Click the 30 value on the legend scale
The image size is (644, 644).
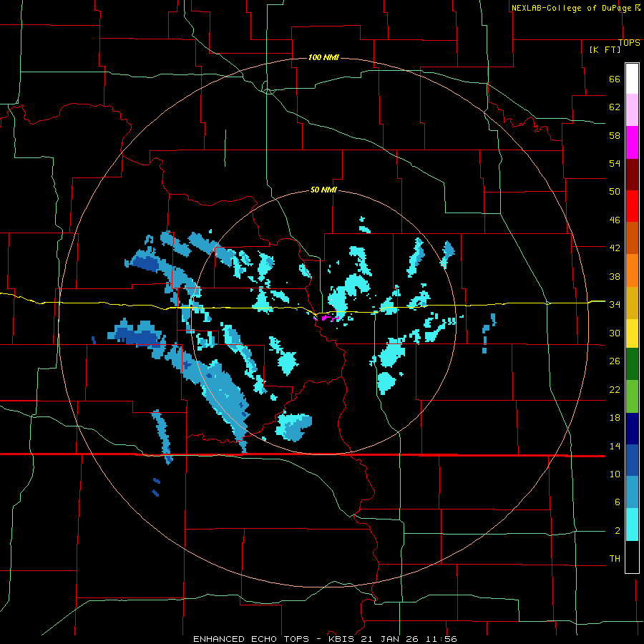(615, 333)
